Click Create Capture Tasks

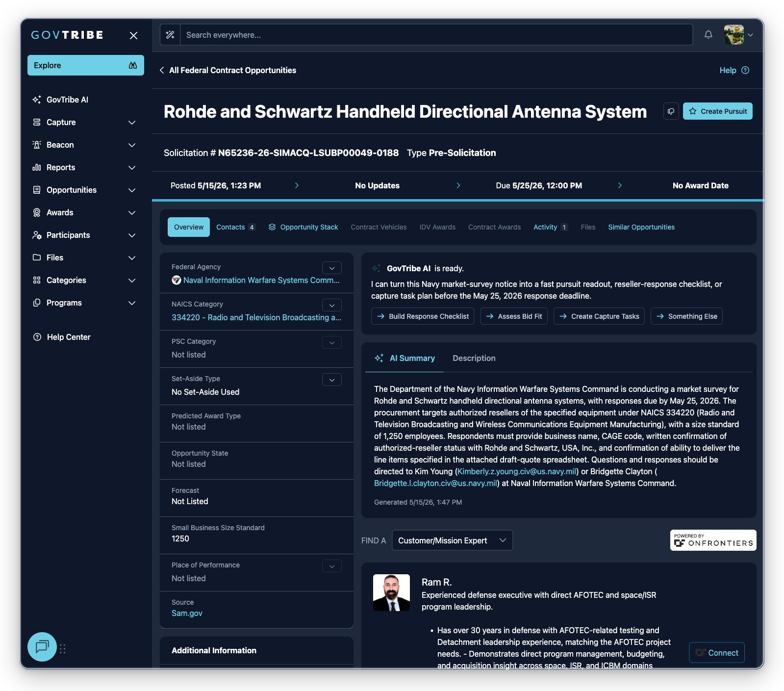pyautogui.click(x=599, y=316)
